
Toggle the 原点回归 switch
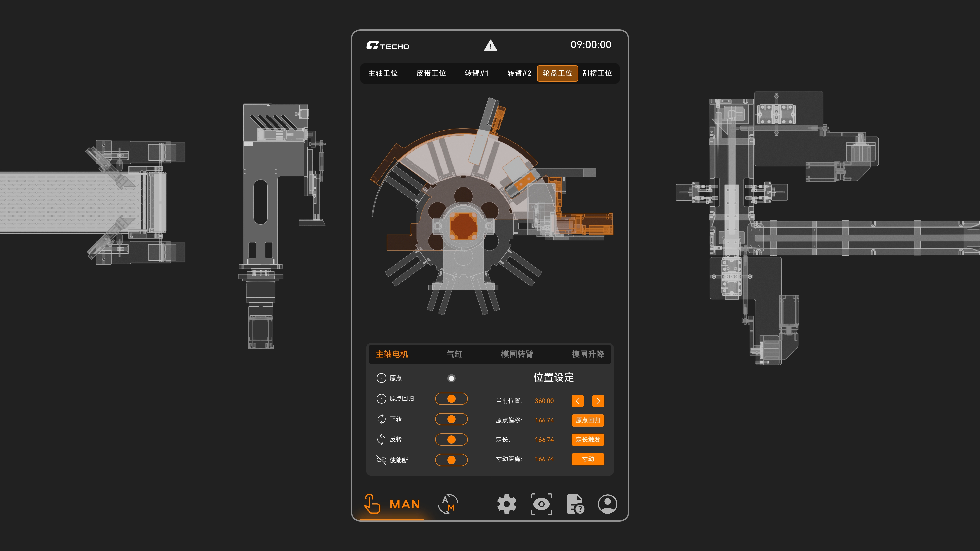tap(451, 398)
